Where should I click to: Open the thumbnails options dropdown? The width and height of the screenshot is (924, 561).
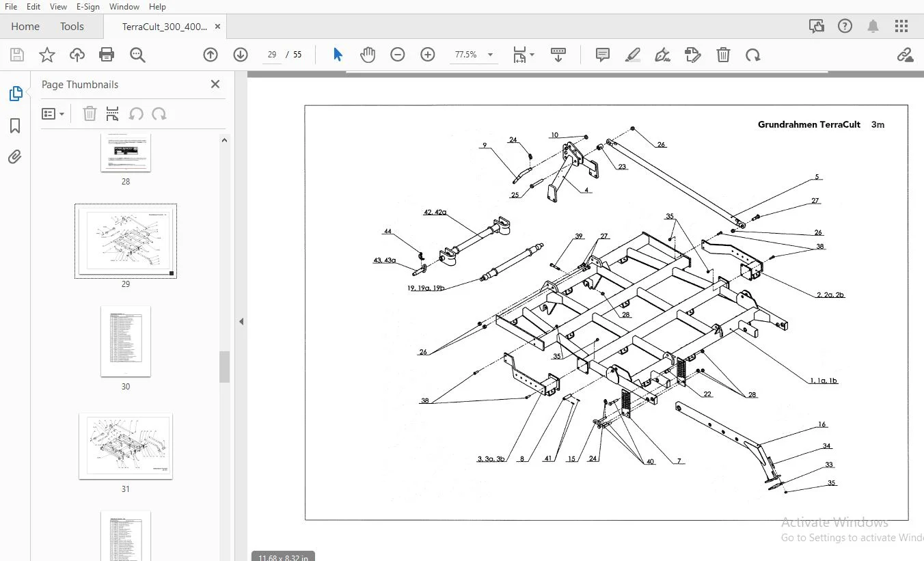point(53,113)
